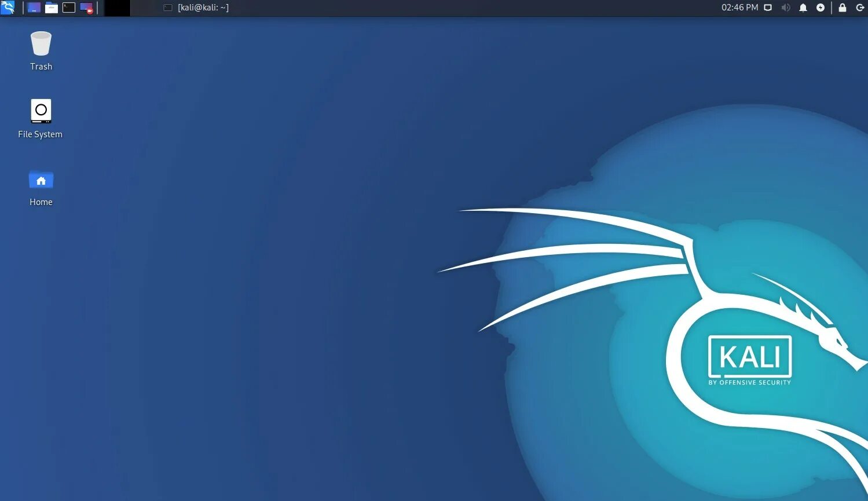Select the File System desktop icon
The width and height of the screenshot is (868, 501).
(x=41, y=111)
